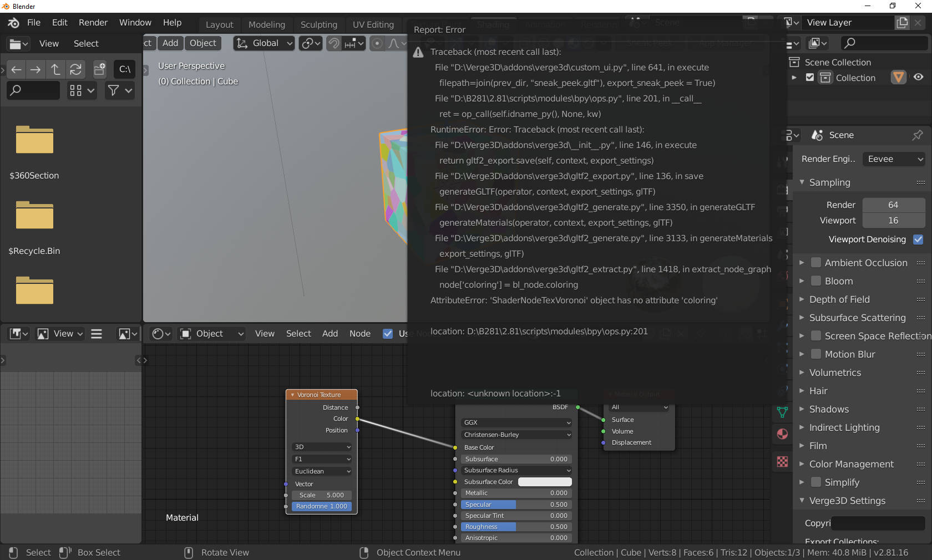Open the Render menu
Screen dimensions: 932x560
(93, 23)
